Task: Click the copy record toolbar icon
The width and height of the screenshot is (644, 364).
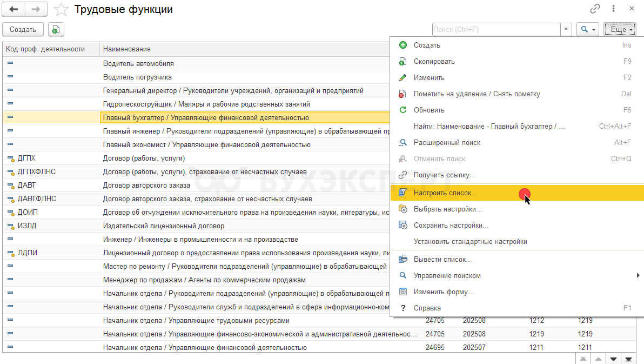Action: point(56,30)
